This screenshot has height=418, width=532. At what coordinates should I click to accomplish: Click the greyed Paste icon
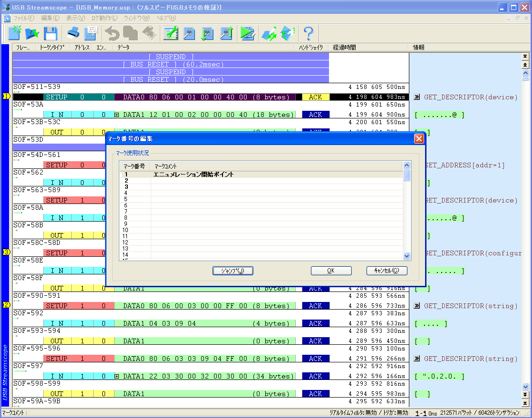tap(149, 33)
